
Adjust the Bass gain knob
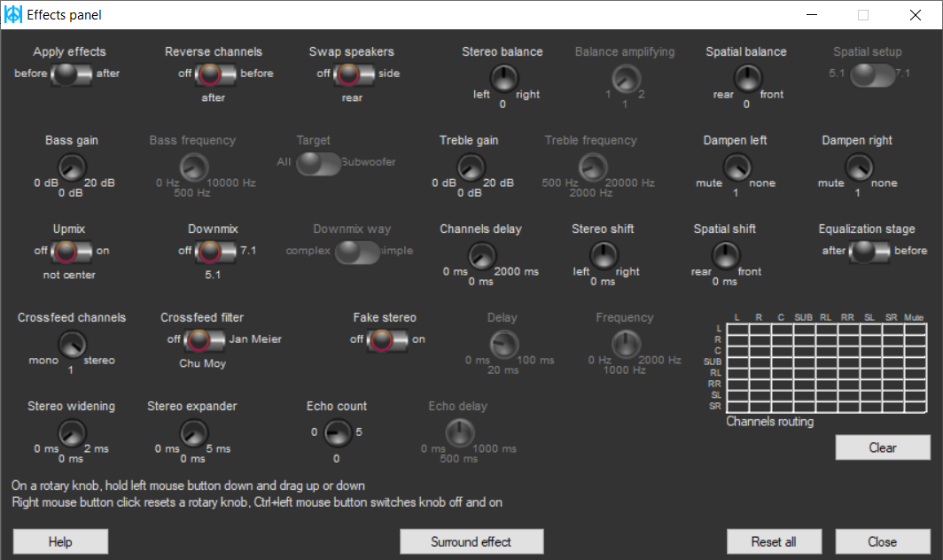[71, 167]
